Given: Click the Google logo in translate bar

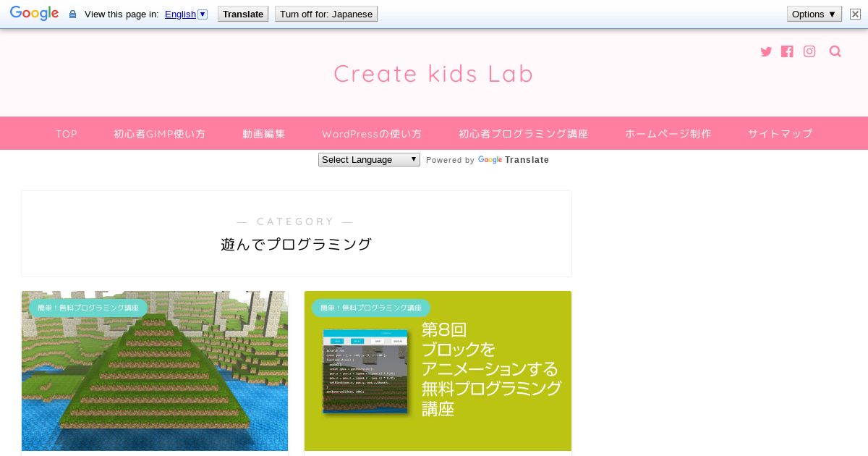Looking at the screenshot, I should point(34,14).
